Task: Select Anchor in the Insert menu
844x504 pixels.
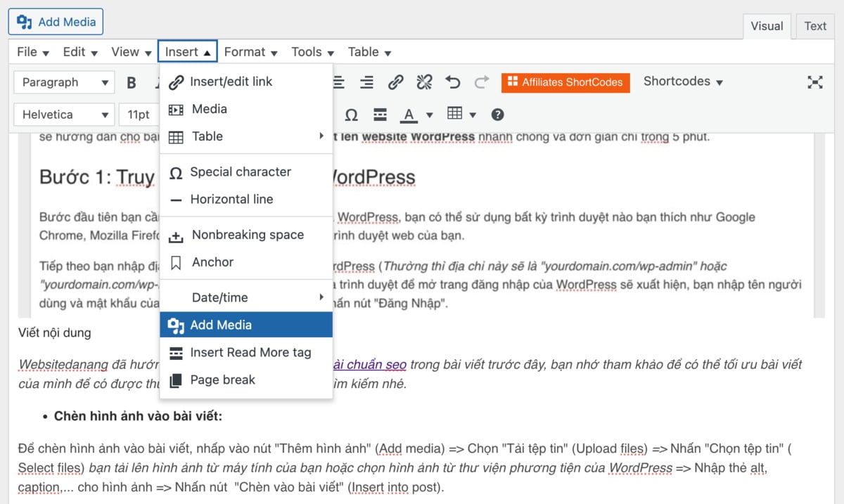Action: click(246, 262)
